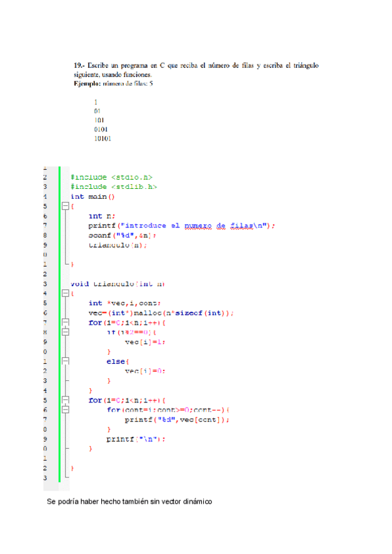Click the 'void triangulo(int n)' line
Image resolution: width=392 pixels, height=554 pixels.
tap(118, 284)
